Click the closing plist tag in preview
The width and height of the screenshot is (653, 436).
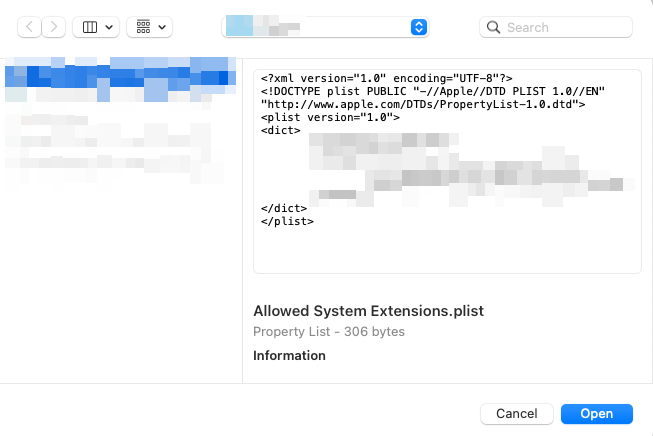pos(288,221)
